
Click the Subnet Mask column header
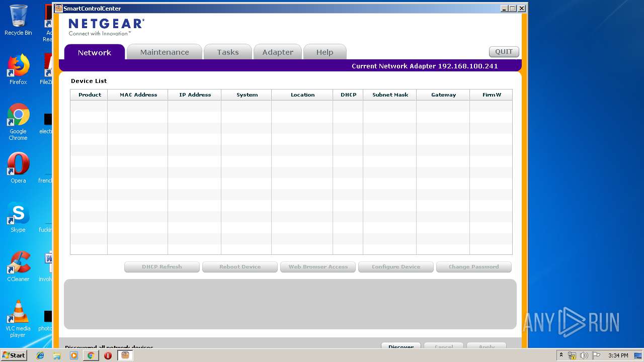(x=390, y=95)
